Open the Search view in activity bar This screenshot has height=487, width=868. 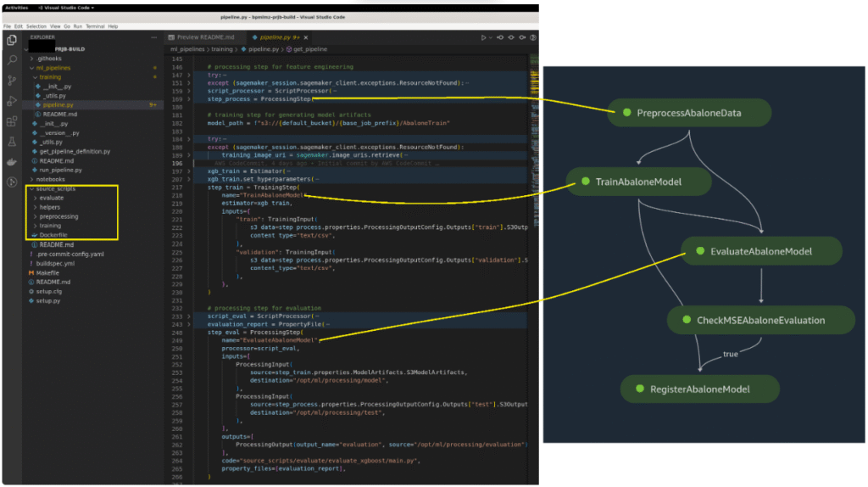pyautogui.click(x=12, y=60)
